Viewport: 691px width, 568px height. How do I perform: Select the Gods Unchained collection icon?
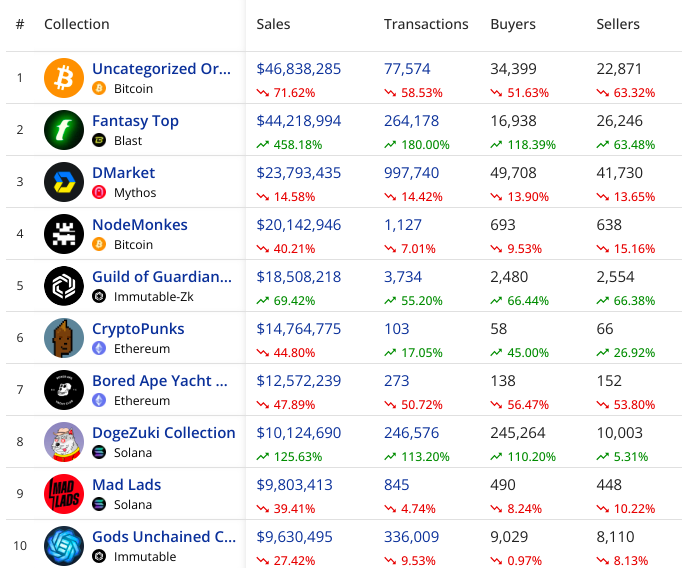point(64,546)
